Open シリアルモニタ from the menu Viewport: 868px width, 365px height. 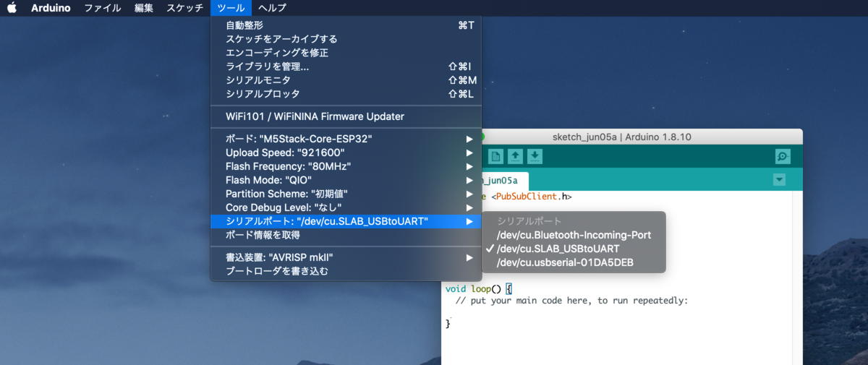click(346, 80)
